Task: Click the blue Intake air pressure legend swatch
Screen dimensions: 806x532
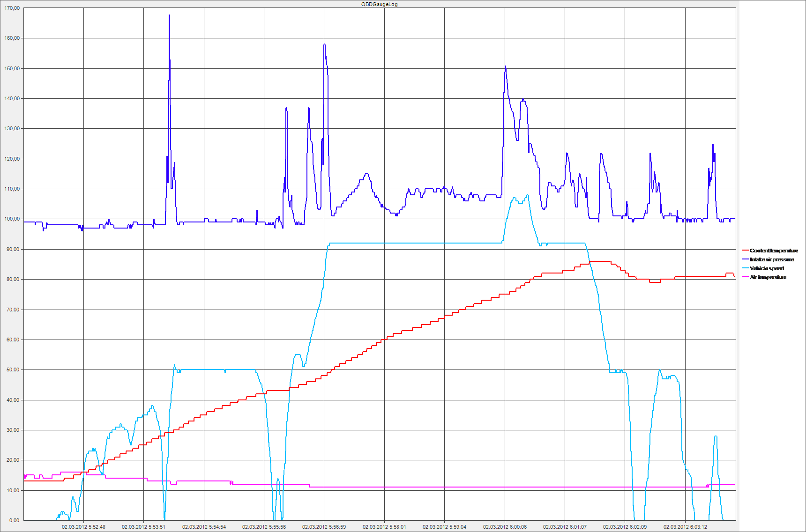Action: coord(745,259)
